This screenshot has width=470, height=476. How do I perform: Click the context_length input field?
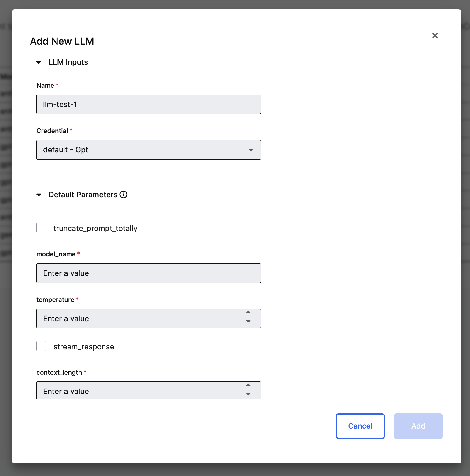[x=141, y=391]
